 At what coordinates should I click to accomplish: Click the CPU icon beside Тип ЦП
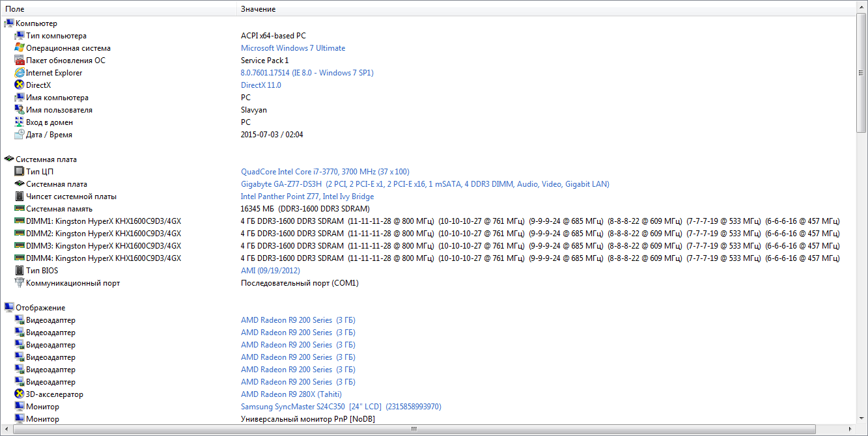click(x=20, y=172)
